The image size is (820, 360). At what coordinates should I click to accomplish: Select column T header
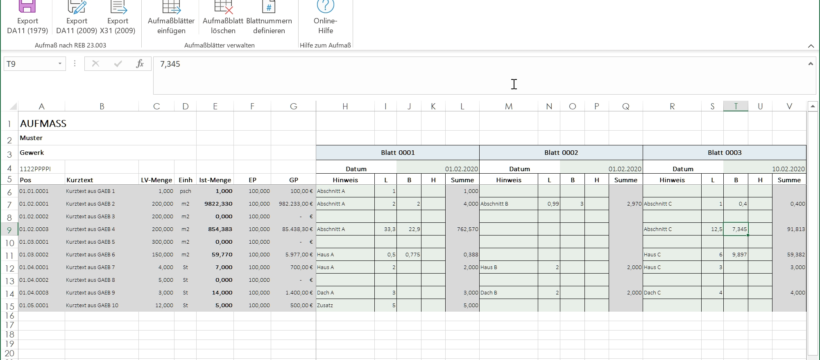click(x=735, y=106)
